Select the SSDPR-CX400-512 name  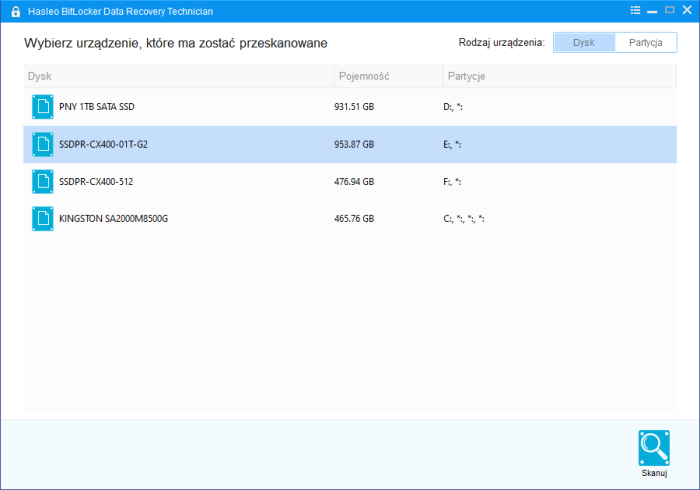96,182
